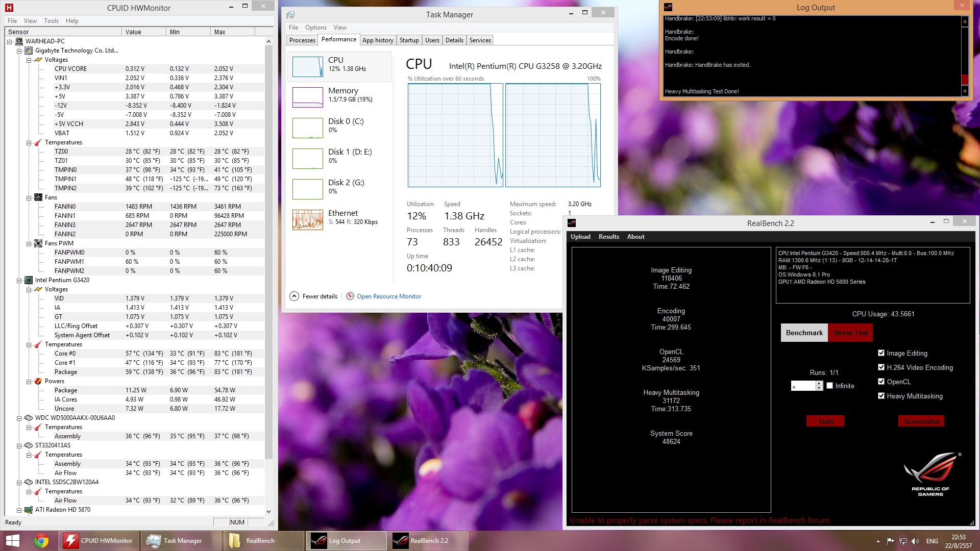980x551 pixels.
Task: Click the Open Resource Monitor gauge icon
Action: 350,296
